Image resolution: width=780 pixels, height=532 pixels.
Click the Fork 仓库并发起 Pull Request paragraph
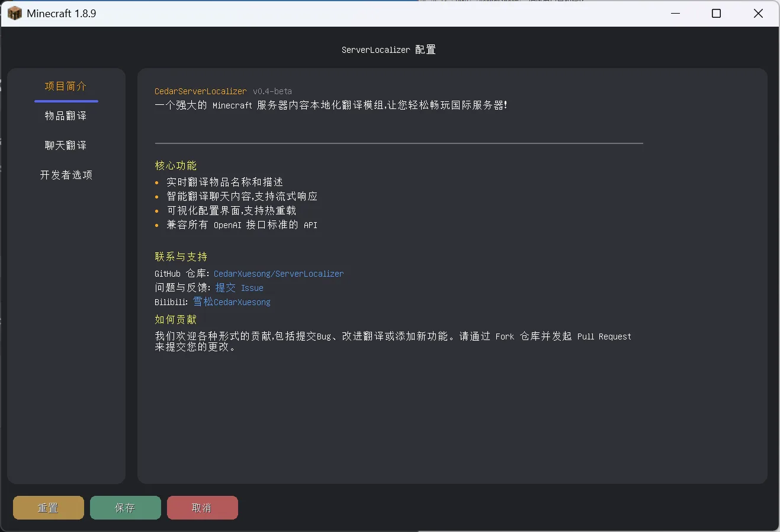[393, 342]
